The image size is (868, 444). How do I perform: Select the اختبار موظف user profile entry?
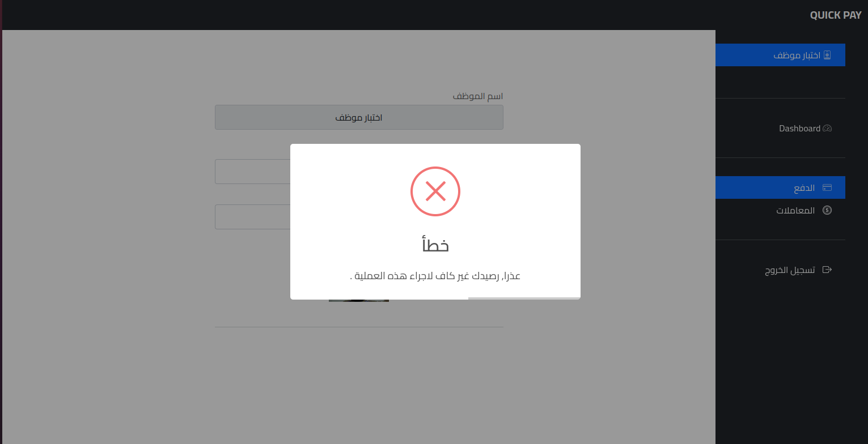(x=780, y=55)
